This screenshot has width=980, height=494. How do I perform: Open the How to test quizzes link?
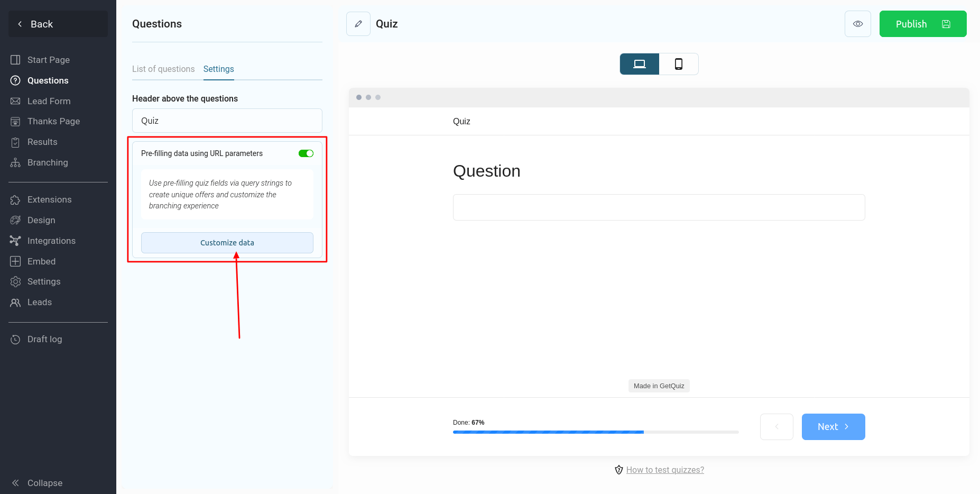click(x=665, y=470)
